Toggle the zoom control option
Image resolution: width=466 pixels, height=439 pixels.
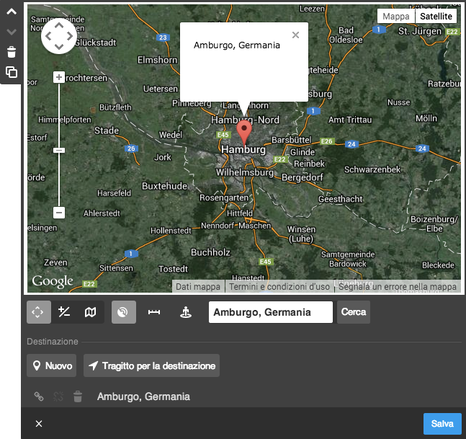[64, 312]
